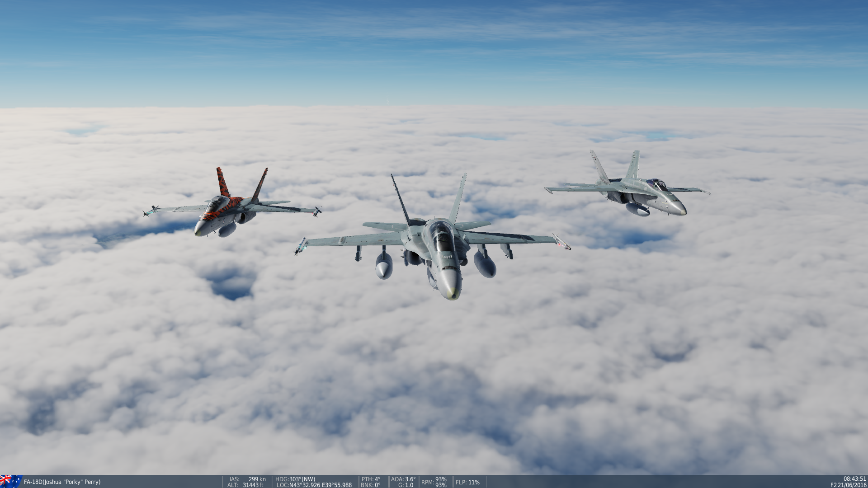Click the mission clock 08:43:51

[x=854, y=479]
